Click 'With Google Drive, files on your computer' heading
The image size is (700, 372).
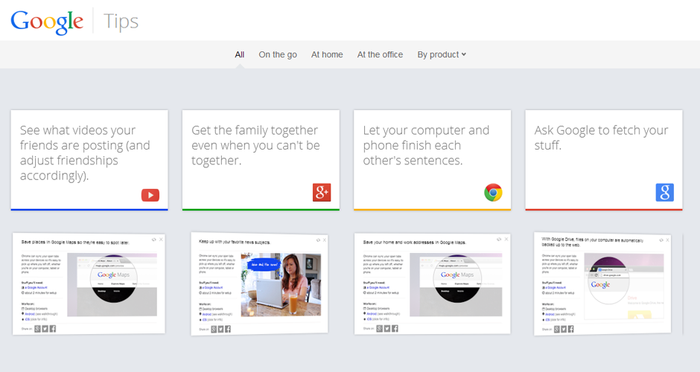tap(592, 242)
